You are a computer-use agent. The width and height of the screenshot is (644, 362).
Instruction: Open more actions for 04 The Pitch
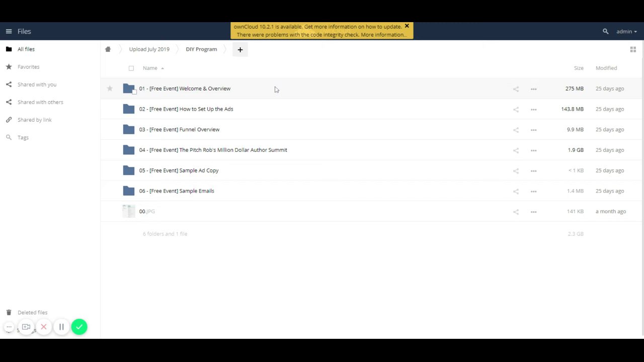(533, 150)
